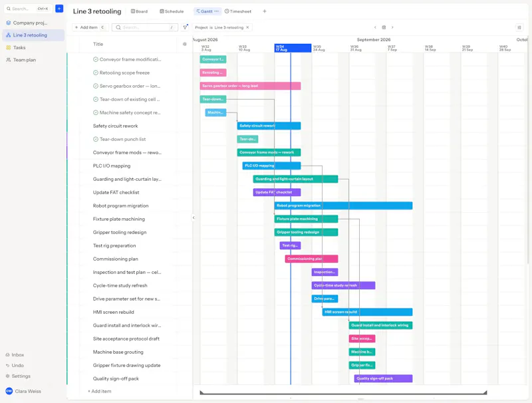Viewport: 532px width, 403px height.
Task: Select the purple Inspection Gantt bar
Action: pos(325,272)
